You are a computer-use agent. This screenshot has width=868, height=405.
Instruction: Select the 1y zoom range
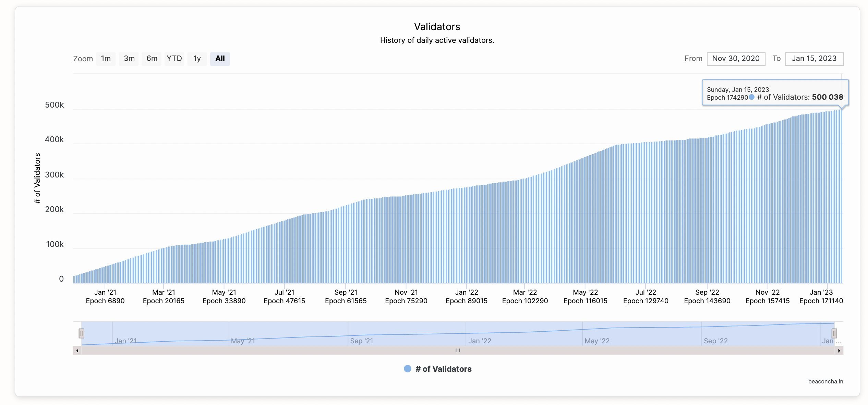pyautogui.click(x=197, y=59)
